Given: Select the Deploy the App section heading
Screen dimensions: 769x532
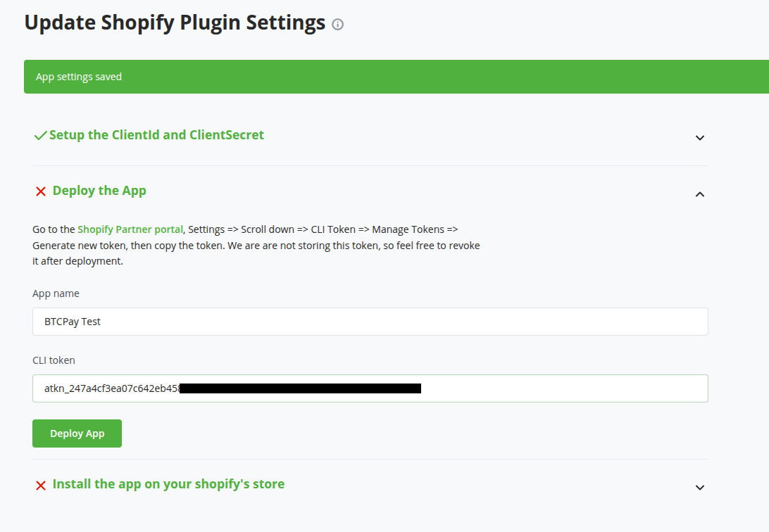Looking at the screenshot, I should (x=99, y=190).
